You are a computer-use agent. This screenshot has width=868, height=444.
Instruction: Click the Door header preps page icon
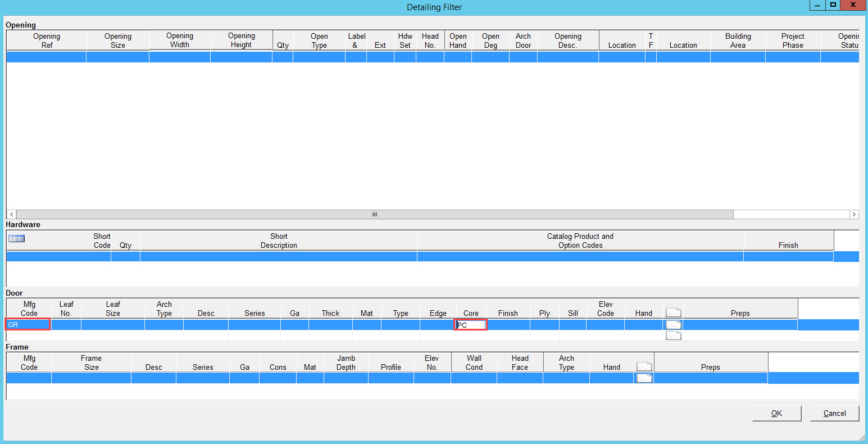pos(673,312)
